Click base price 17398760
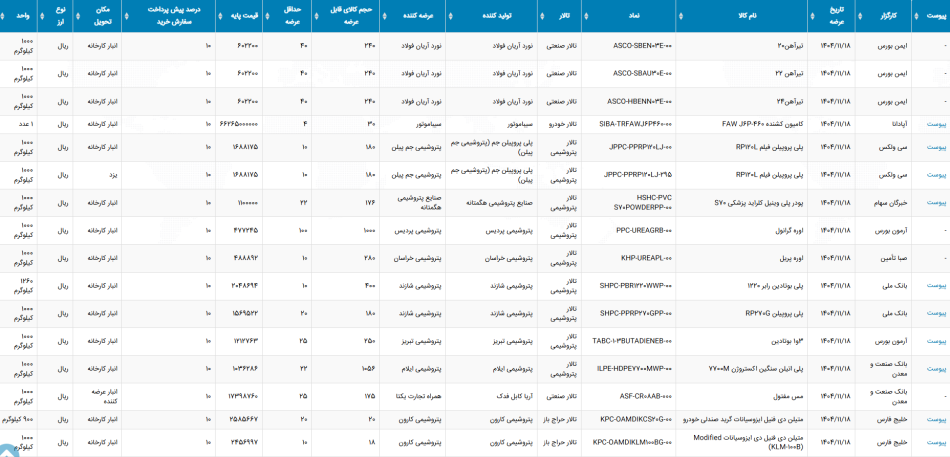The image size is (950, 457). pyautogui.click(x=243, y=396)
